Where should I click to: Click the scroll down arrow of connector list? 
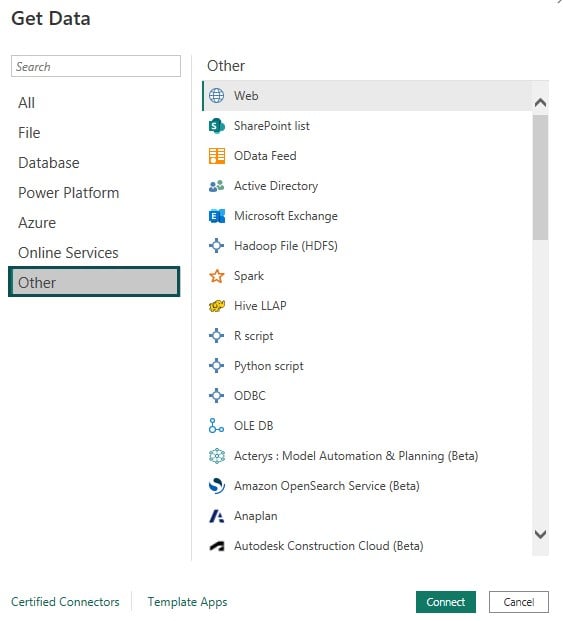coord(540,534)
